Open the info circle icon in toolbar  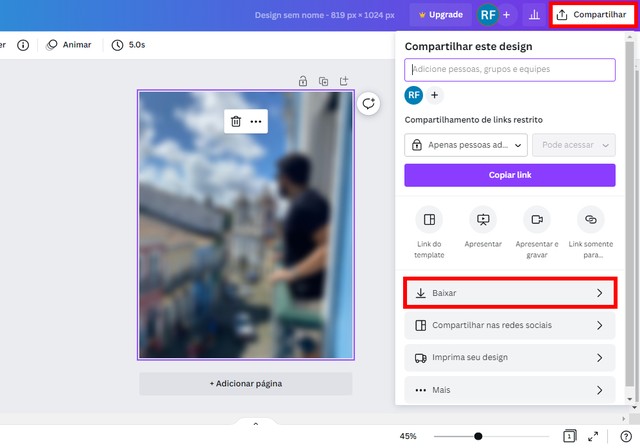[x=23, y=45]
